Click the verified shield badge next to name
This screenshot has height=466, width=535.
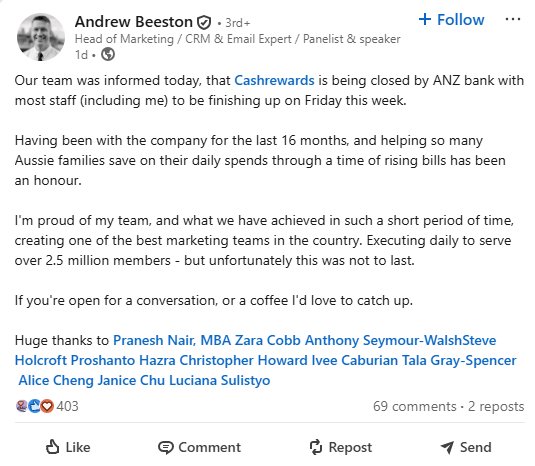[204, 23]
